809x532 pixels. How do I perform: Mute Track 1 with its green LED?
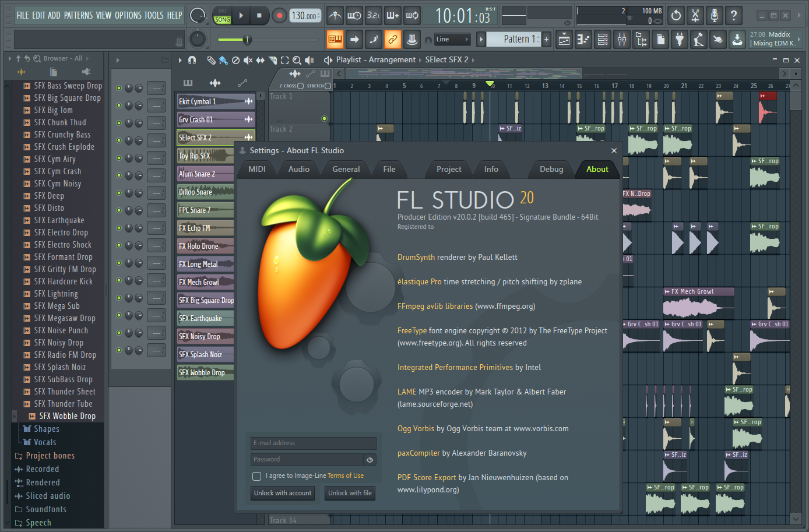pos(325,118)
